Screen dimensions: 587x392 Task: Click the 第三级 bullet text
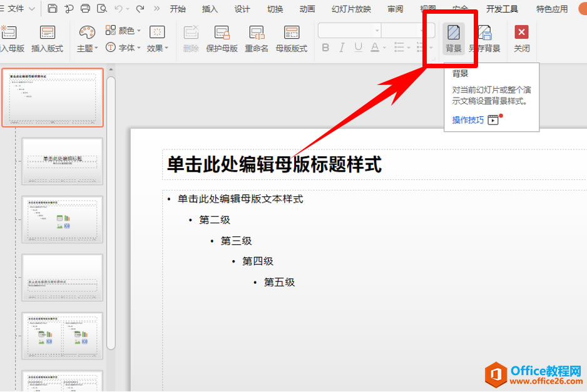(x=236, y=241)
